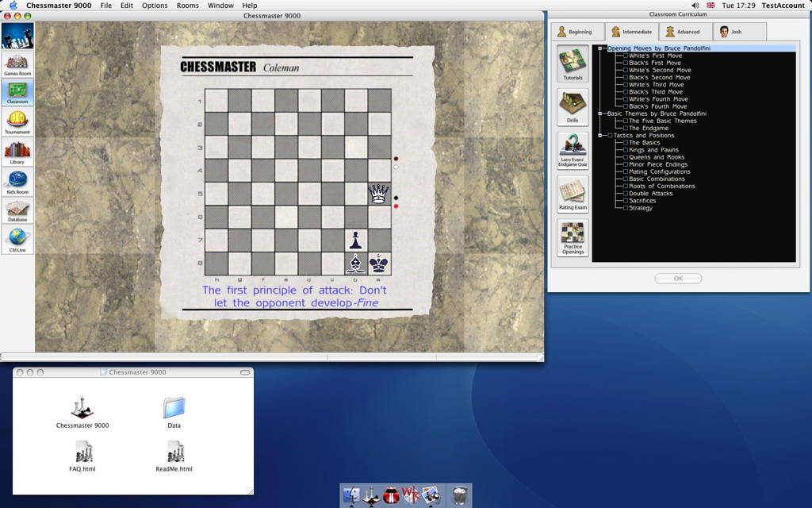Check the Double Attacks checkbox
The image size is (812, 508).
[626, 194]
